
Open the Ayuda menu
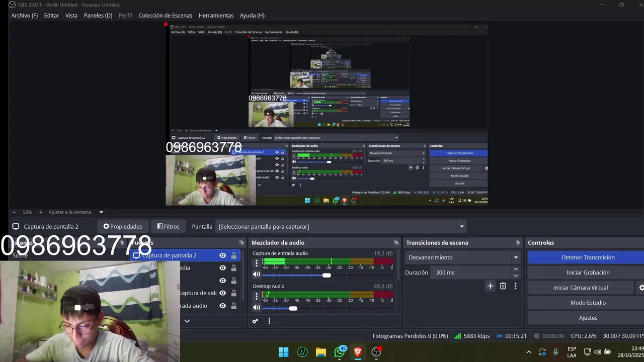click(x=252, y=16)
